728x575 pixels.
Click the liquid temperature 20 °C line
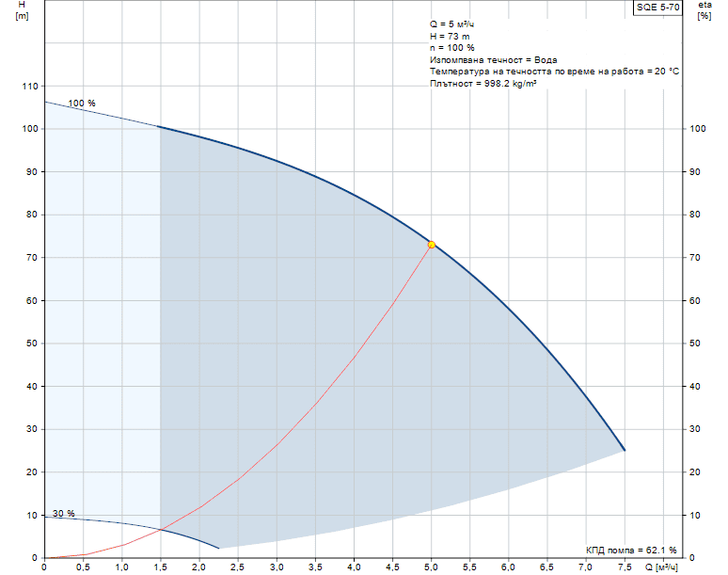click(554, 72)
